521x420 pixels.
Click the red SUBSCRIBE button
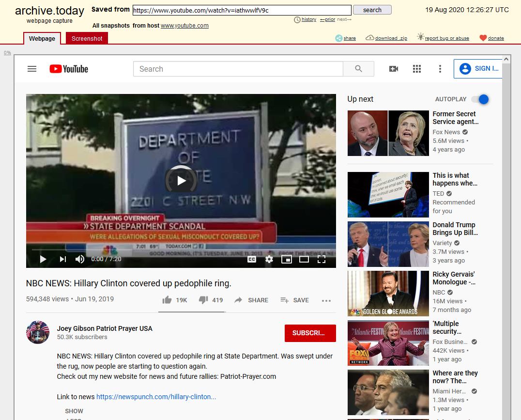point(310,333)
